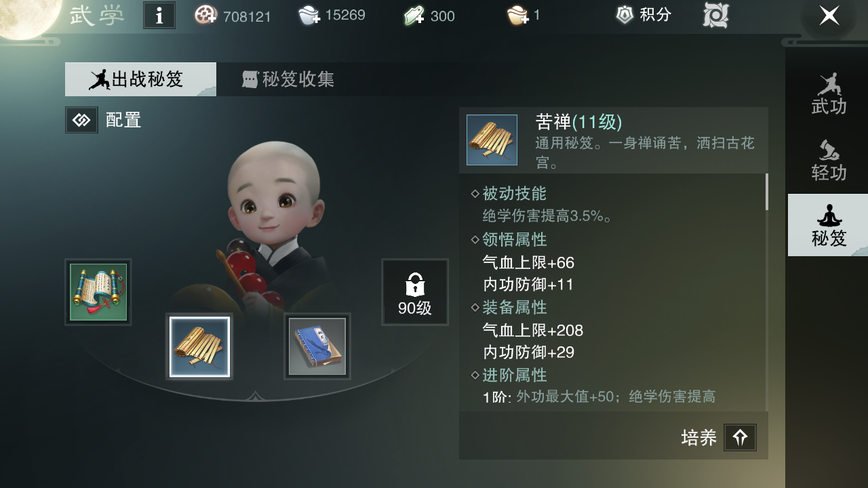This screenshot has height=488, width=868.
Task: Click the 培养 upgrade arrow button
Action: (x=740, y=438)
